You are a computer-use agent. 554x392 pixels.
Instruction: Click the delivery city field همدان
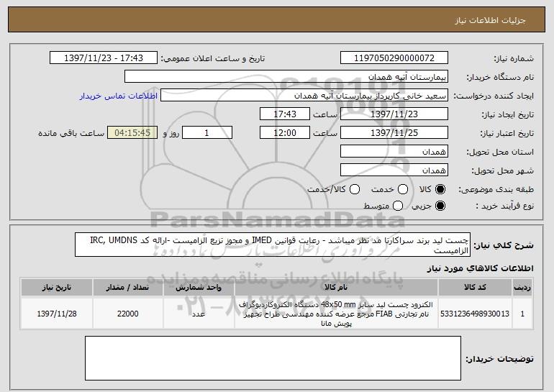pyautogui.click(x=394, y=170)
